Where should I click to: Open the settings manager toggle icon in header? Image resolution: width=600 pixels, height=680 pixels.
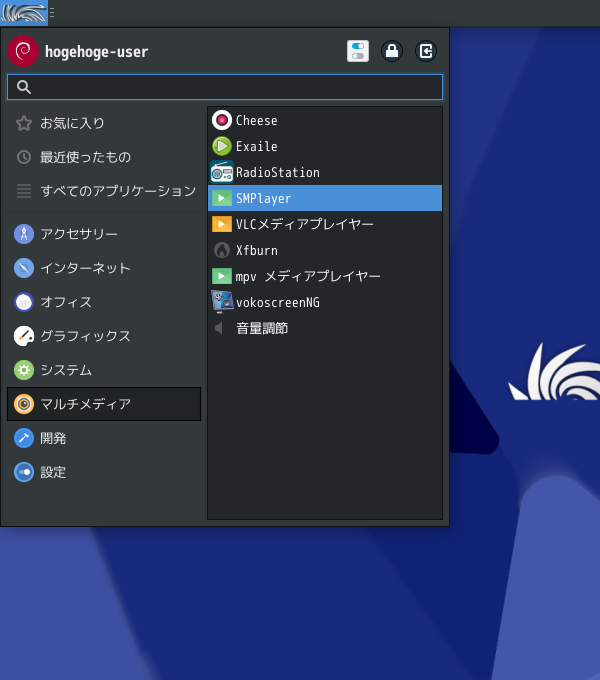pyautogui.click(x=358, y=51)
